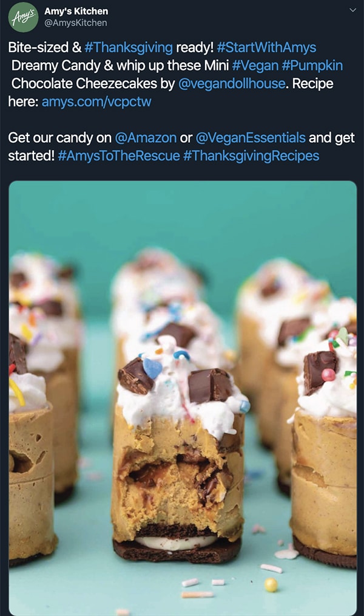Screen dimensions: 364x616
Task: Click the yellow sprinkle ball in the photo
Action: (x=271, y=585)
